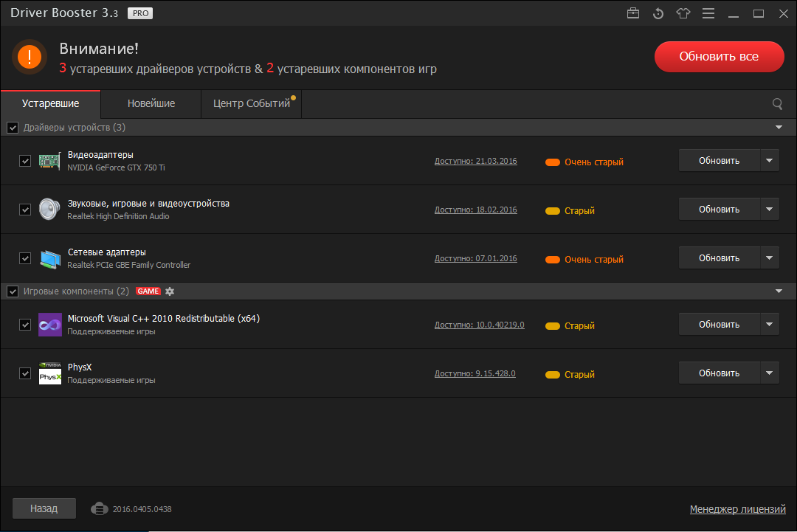Uncheck the NVIDIA GeForce GTX 750 Ti checkbox

(x=25, y=161)
